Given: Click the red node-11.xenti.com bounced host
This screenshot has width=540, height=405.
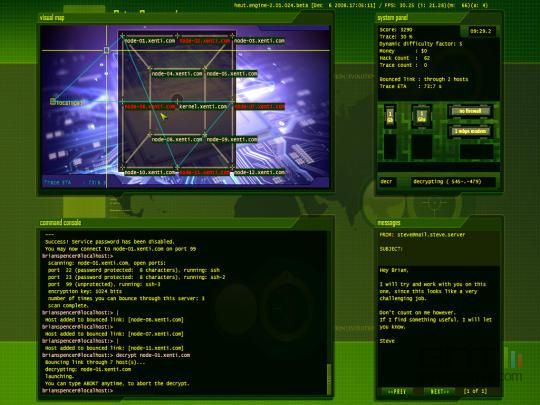Looking at the screenshot, I should pos(205,172).
